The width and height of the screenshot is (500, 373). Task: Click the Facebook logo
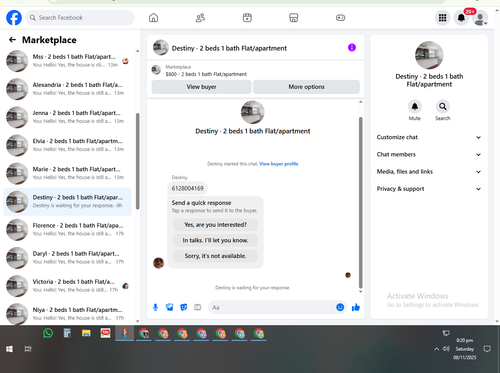click(14, 18)
